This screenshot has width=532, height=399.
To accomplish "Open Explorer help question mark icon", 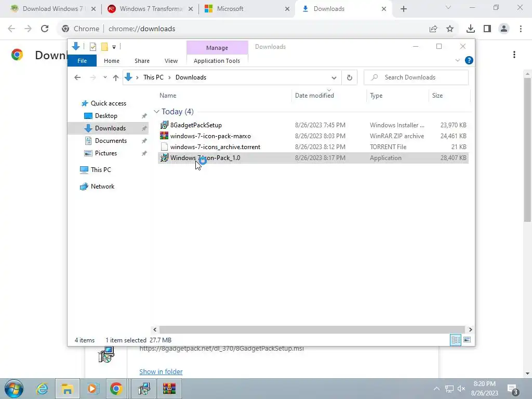I will point(469,60).
